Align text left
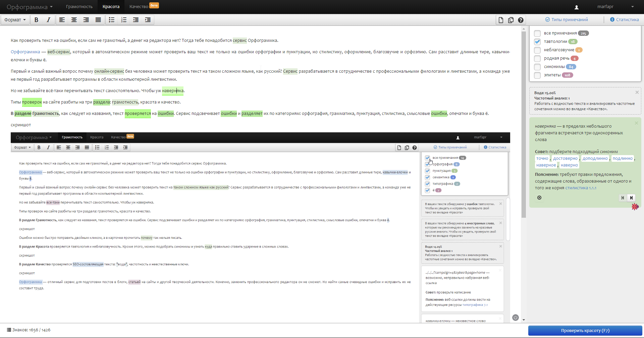This screenshot has width=644, height=338. click(62, 20)
